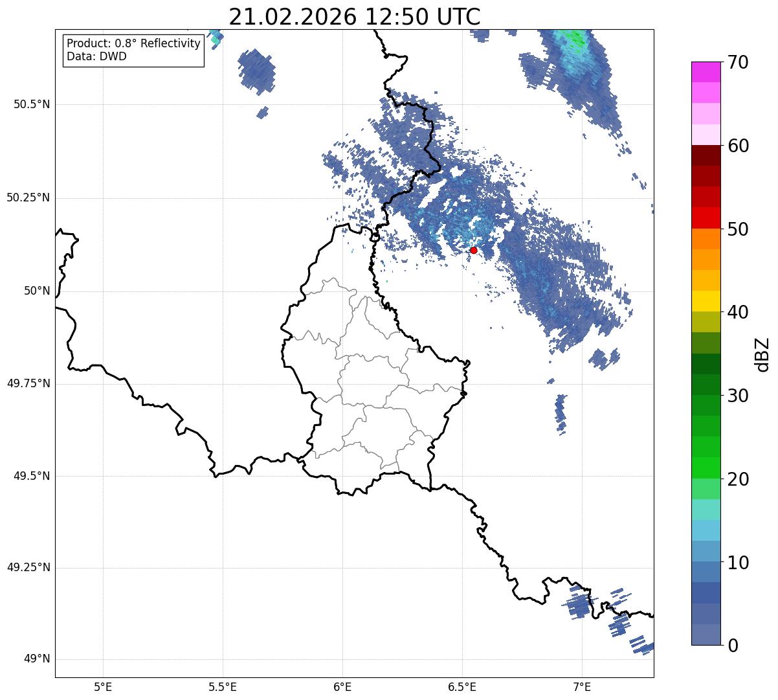Click the 50 colorbar tick label

point(738,229)
